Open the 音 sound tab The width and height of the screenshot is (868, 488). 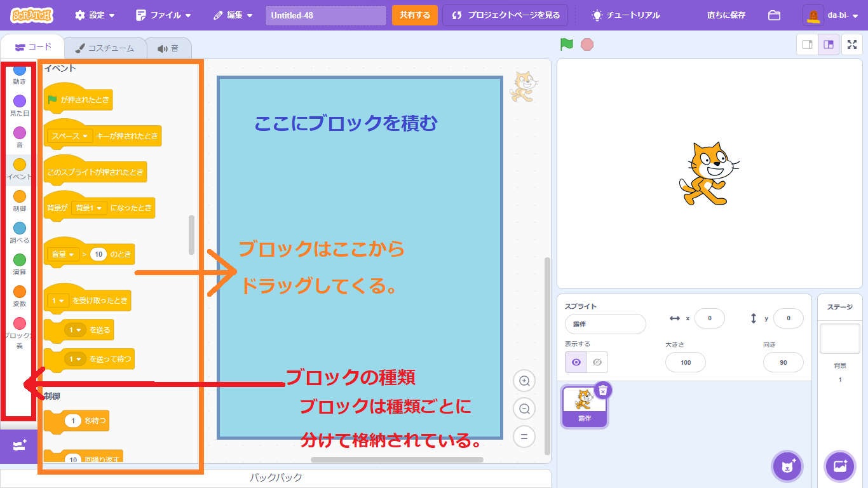click(168, 48)
